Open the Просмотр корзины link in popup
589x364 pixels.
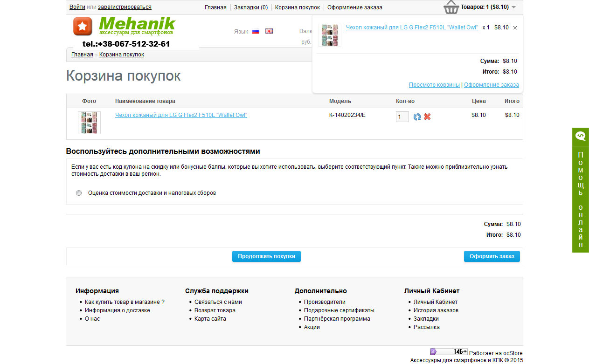pos(434,85)
